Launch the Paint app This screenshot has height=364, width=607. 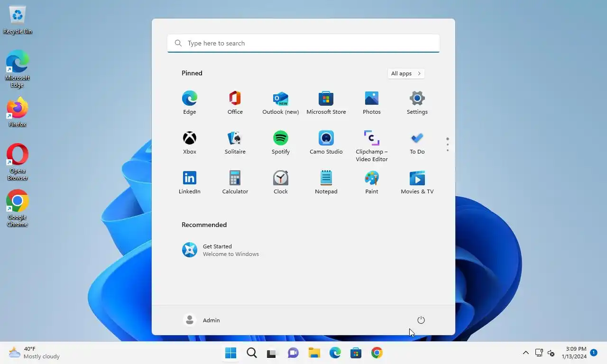coord(372,182)
